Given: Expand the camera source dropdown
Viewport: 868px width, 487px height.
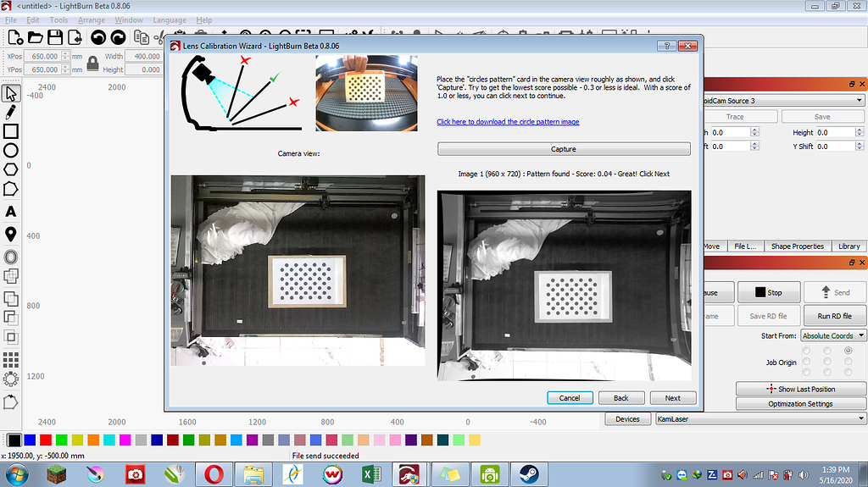Looking at the screenshot, I should coord(860,101).
